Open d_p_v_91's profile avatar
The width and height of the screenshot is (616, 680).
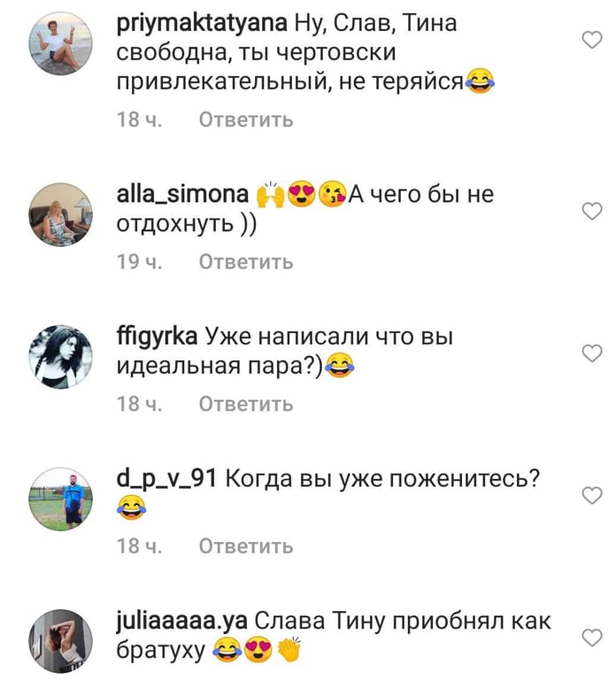coord(61,499)
